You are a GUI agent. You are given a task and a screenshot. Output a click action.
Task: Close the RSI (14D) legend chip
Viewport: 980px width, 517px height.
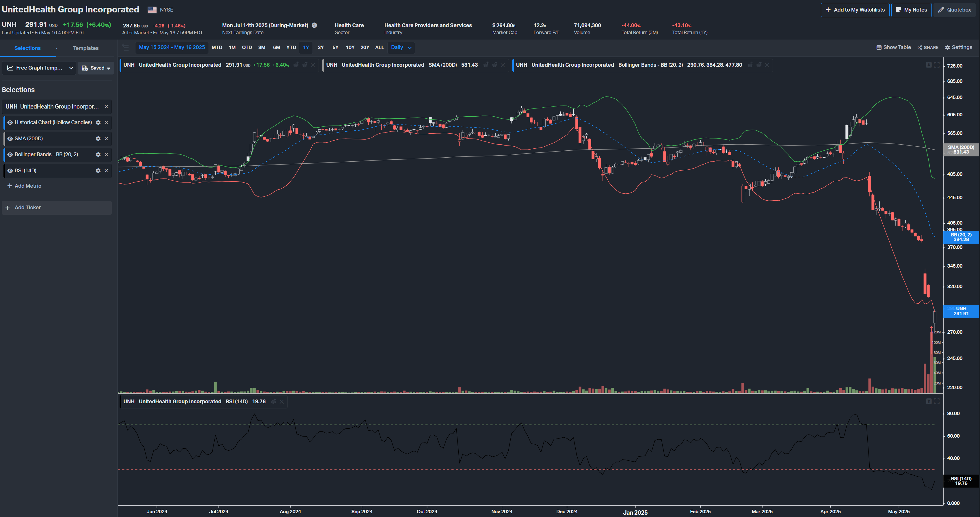point(282,402)
